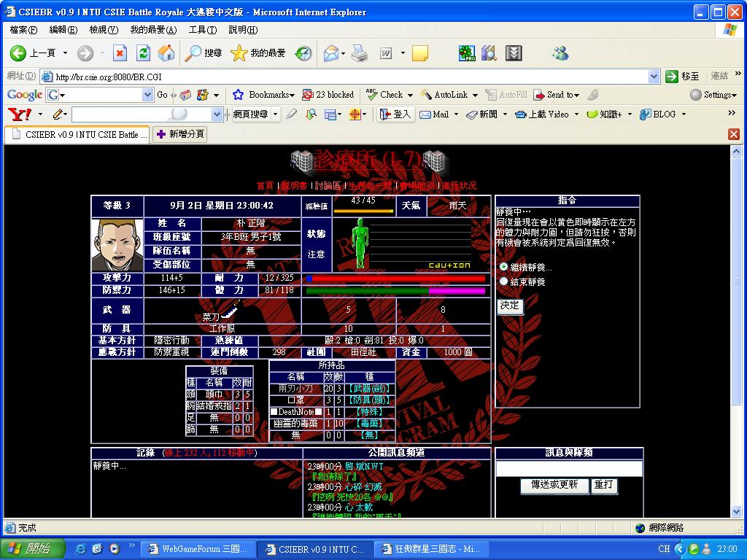Visit the 討論區 forum link
This screenshot has height=560, width=747.
tap(328, 185)
